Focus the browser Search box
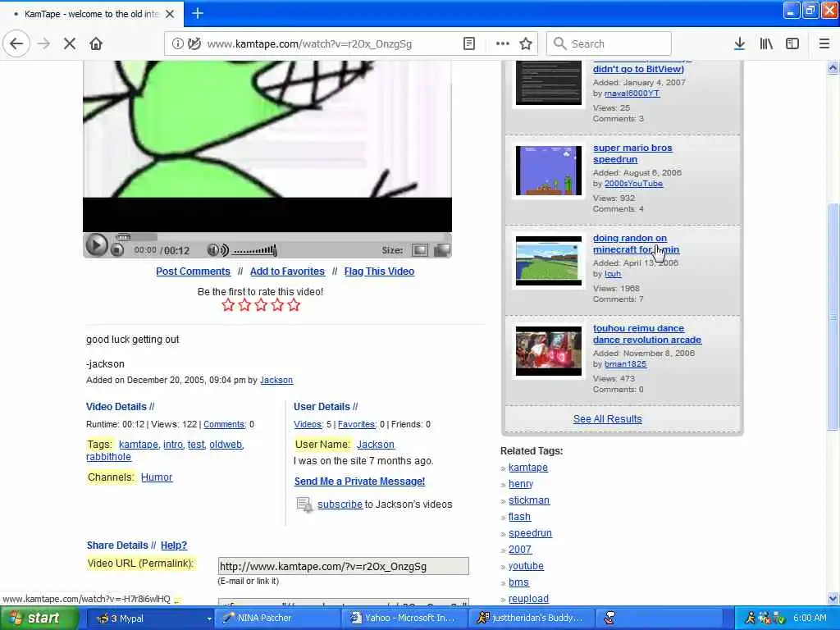The width and height of the screenshot is (840, 630). [609, 44]
